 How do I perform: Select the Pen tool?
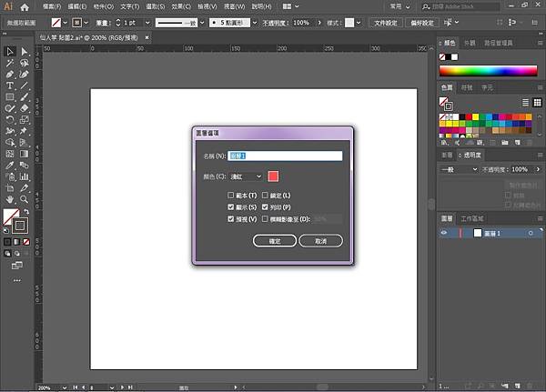[x=10, y=75]
